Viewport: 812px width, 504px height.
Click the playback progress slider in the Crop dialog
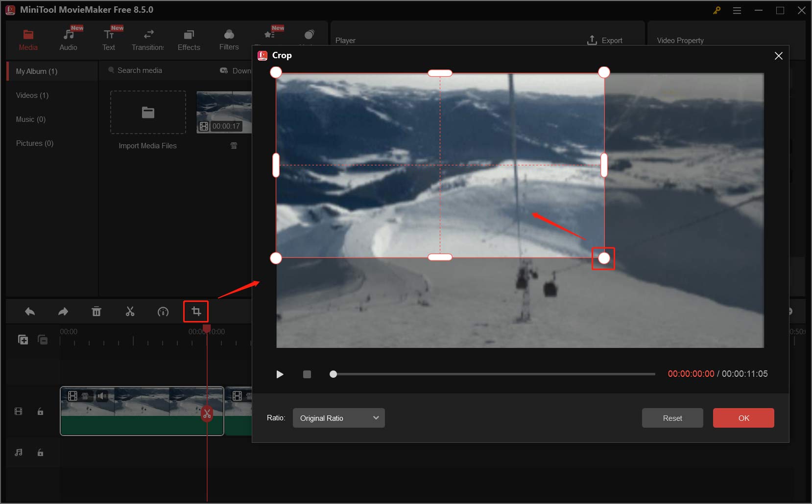(x=490, y=374)
